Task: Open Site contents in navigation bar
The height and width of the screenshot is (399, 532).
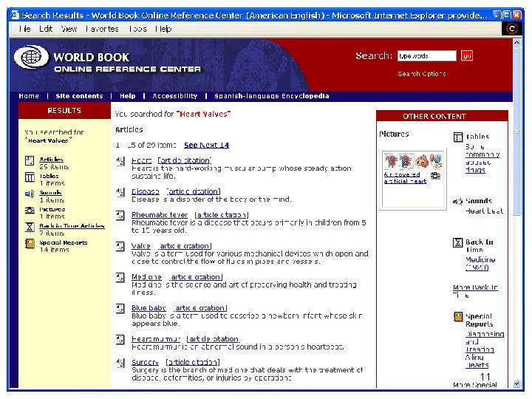Action: point(79,96)
